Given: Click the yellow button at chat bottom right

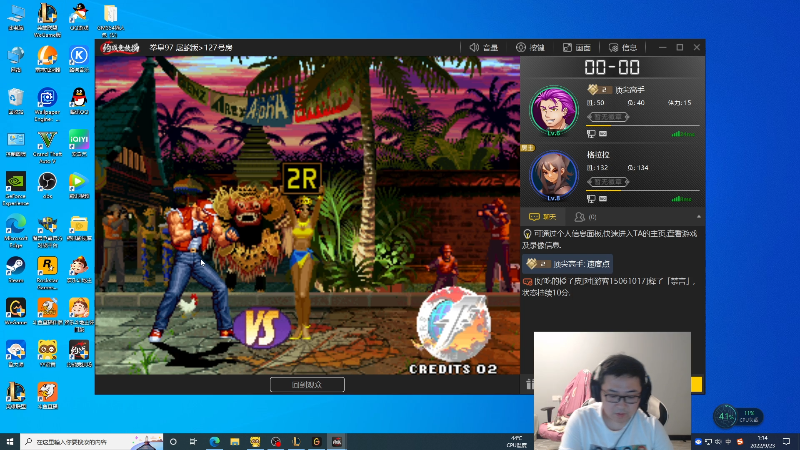Looking at the screenshot, I should (697, 384).
